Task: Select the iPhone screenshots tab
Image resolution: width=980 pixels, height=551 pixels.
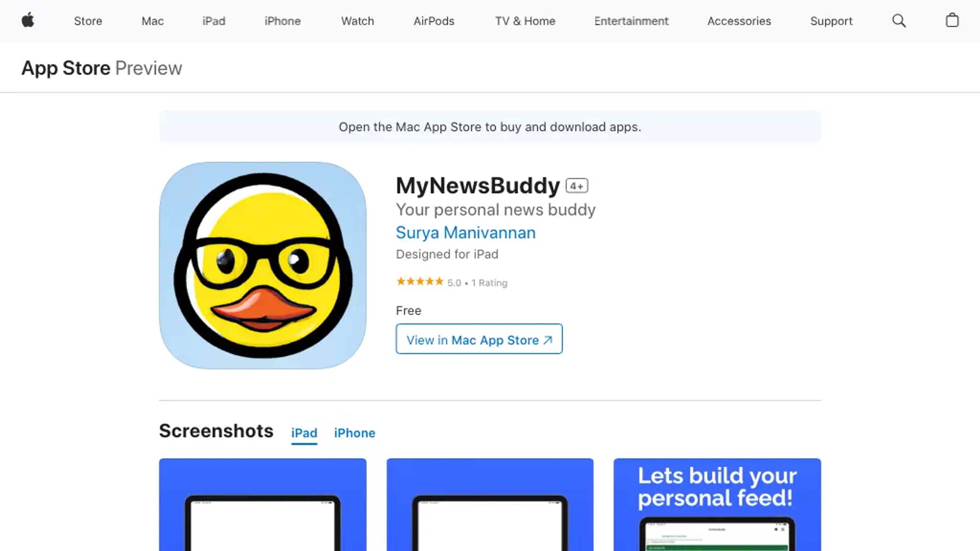Action: pyautogui.click(x=355, y=433)
